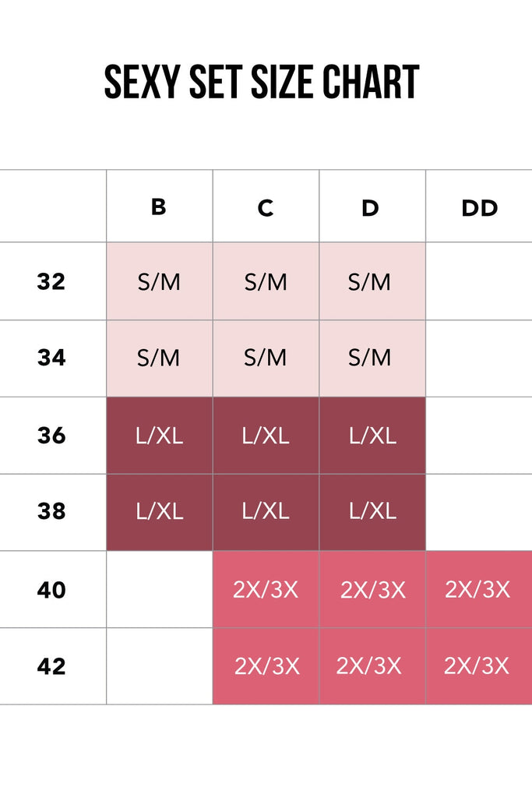
Task: Click the L/XL cell for 36 C
Action: 266,435
